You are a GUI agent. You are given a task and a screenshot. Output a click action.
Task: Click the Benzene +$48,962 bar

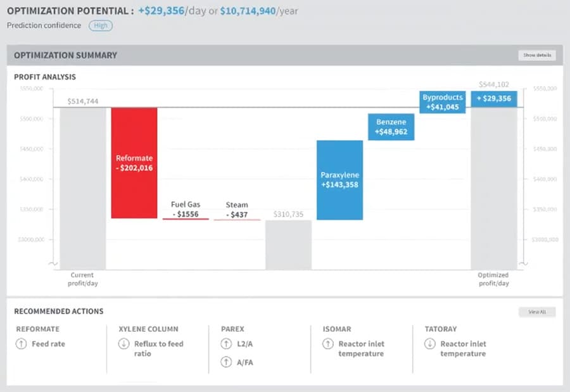[x=391, y=127]
